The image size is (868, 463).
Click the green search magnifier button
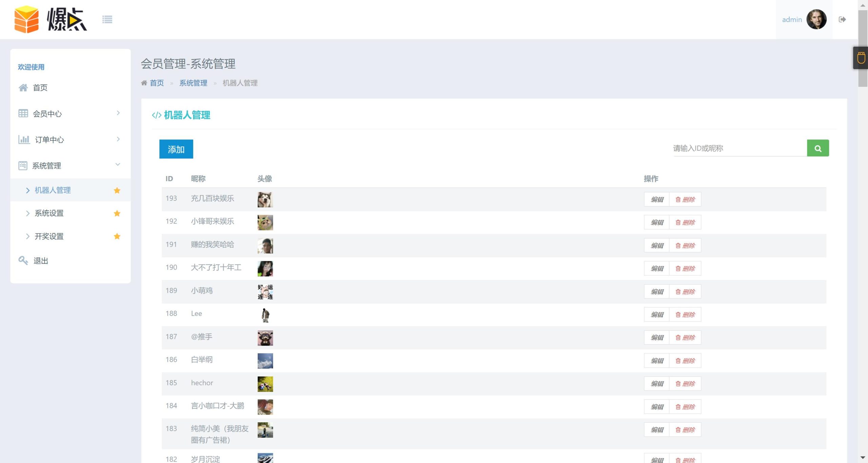click(817, 148)
